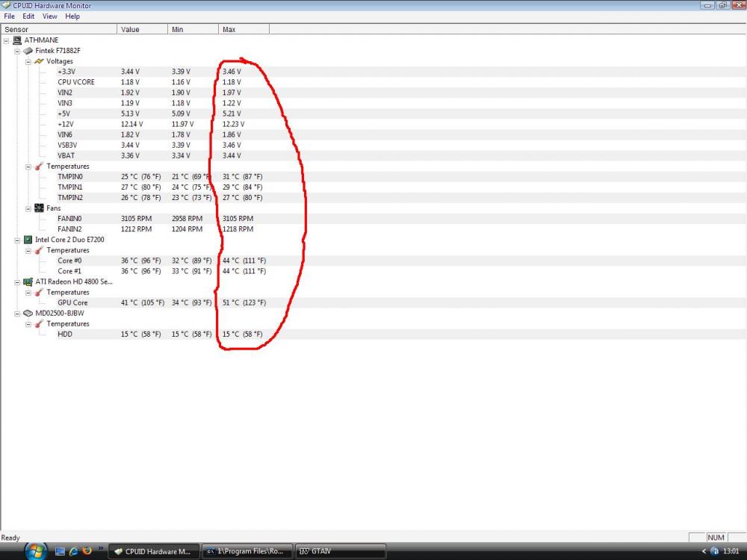The height and width of the screenshot is (560, 747).
Task: Select the CPU VCORE sensor row
Action: 76,82
